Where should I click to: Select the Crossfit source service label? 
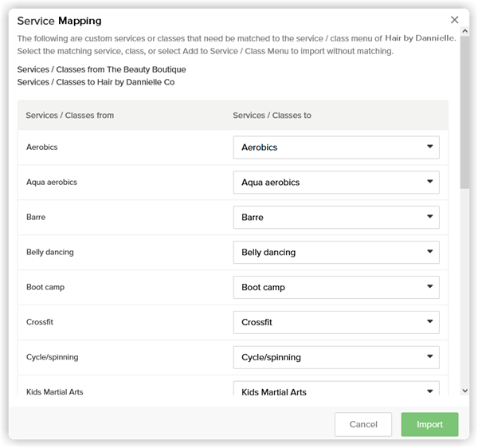[x=40, y=322]
